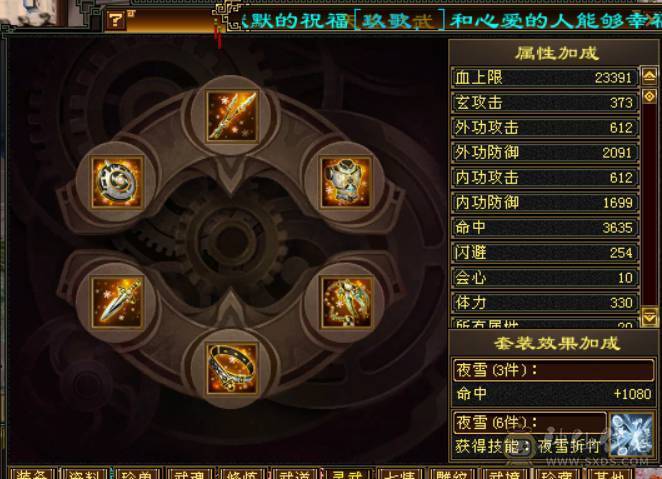Open the spiral ring equipment slot

click(x=117, y=182)
